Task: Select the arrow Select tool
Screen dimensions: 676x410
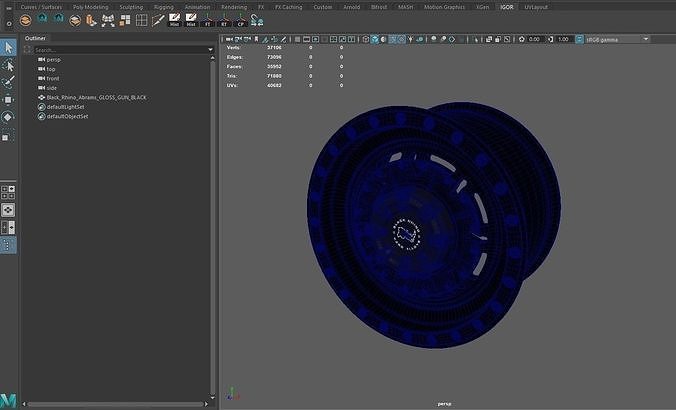Action: [x=8, y=47]
